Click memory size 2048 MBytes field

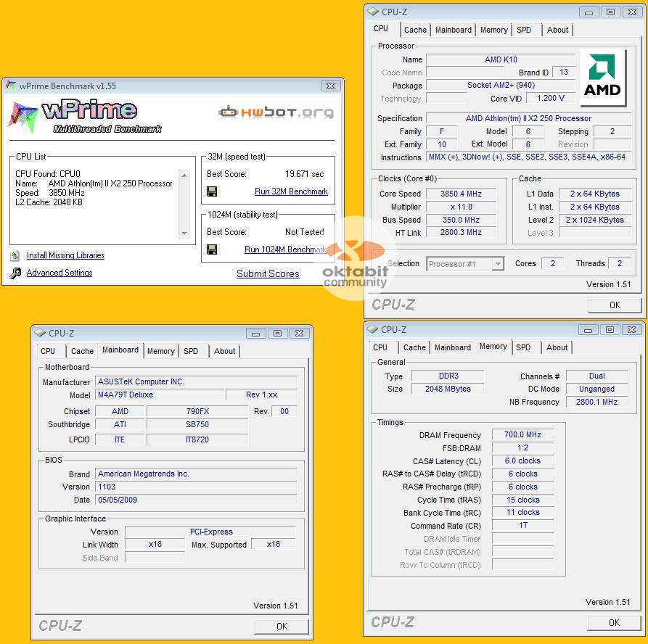tap(448, 389)
